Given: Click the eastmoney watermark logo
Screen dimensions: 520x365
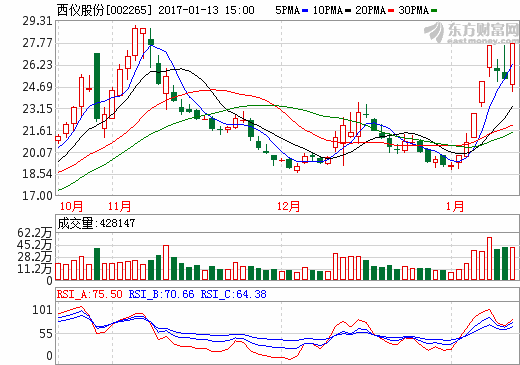Looking at the screenshot, I should [471, 32].
